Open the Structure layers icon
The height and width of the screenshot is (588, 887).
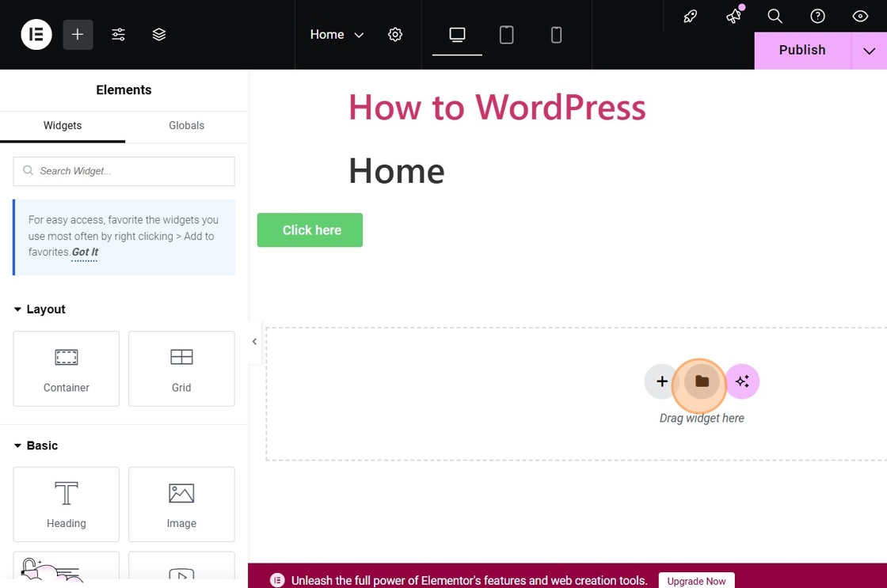(x=159, y=35)
